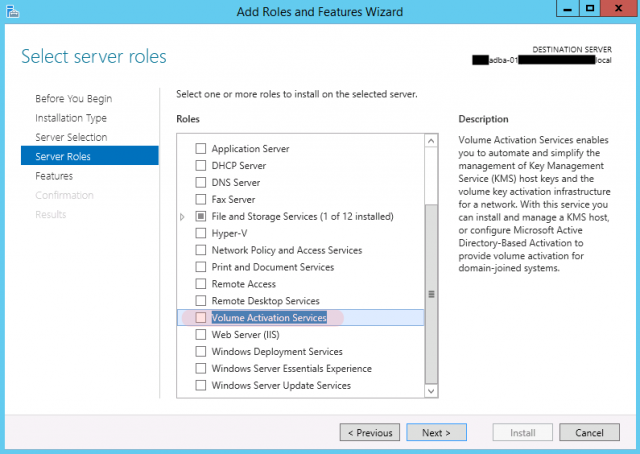640x454 pixels.
Task: Click the Previous button
Action: [370, 432]
